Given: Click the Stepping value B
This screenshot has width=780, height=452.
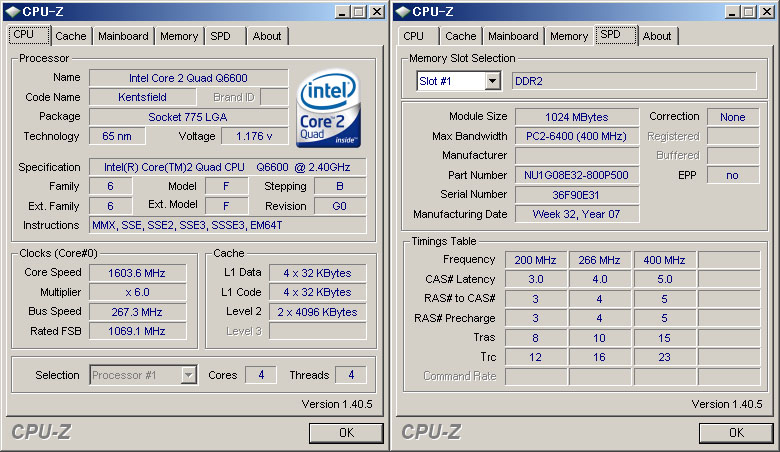Looking at the screenshot, I should (x=340, y=186).
